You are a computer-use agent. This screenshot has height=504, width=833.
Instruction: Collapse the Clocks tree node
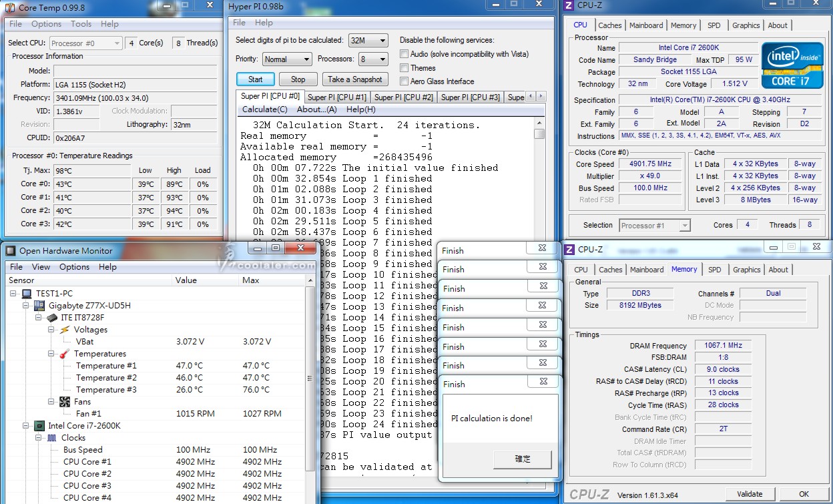click(39, 438)
